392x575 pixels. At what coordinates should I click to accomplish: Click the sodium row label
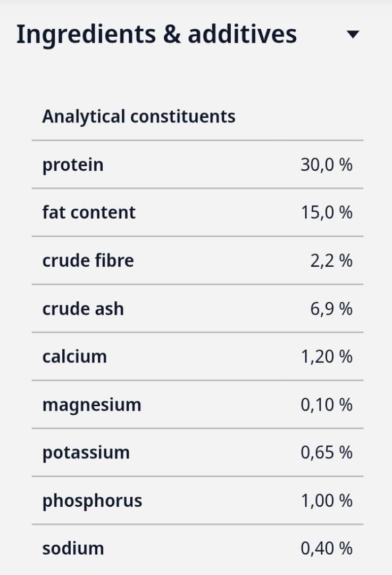click(x=73, y=548)
